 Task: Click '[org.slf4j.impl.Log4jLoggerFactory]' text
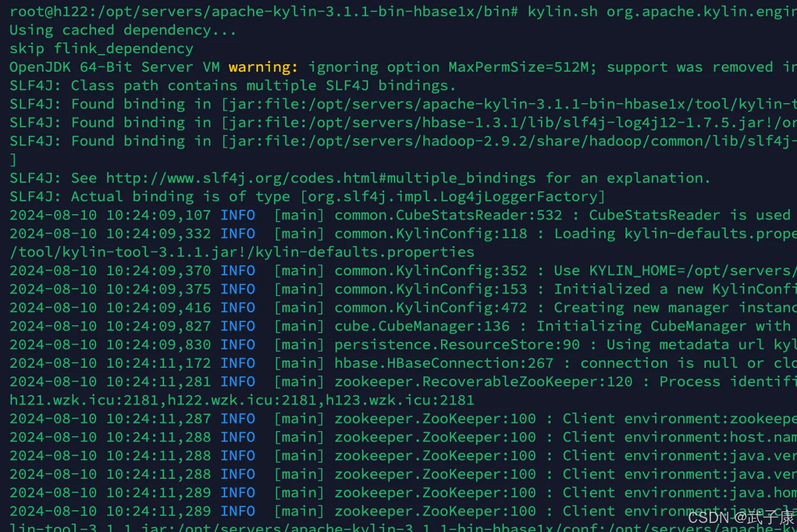pos(453,197)
